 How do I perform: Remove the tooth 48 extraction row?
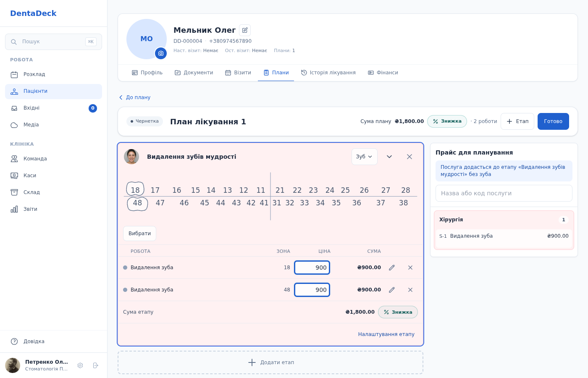(410, 290)
